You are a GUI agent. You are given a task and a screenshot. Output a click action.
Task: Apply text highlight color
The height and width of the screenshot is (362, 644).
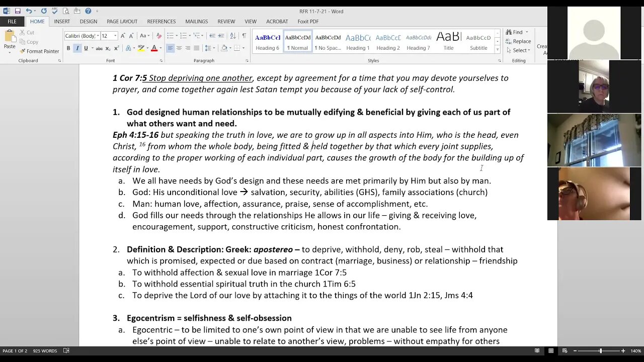[141, 48]
